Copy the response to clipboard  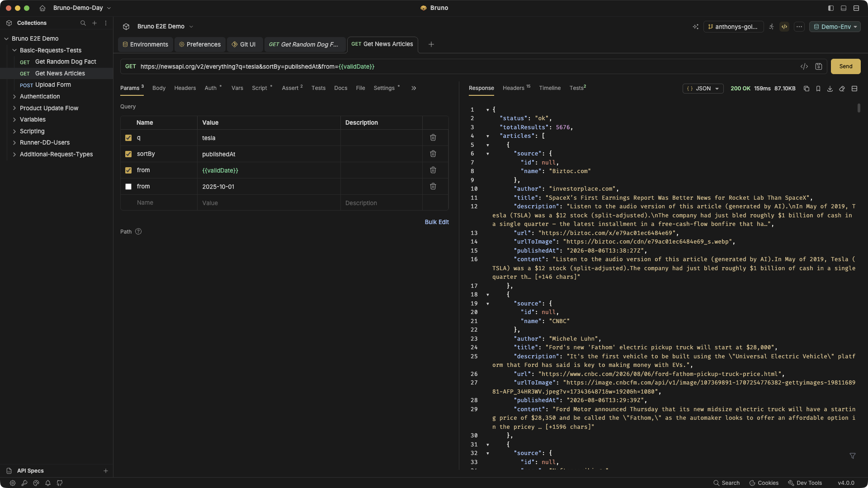807,89
